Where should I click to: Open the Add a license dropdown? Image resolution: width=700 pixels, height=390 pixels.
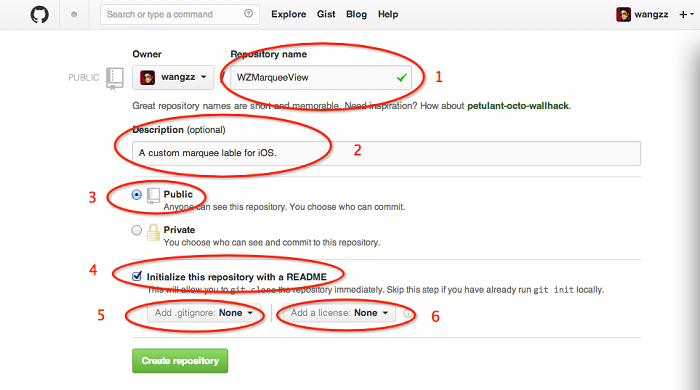(339, 313)
